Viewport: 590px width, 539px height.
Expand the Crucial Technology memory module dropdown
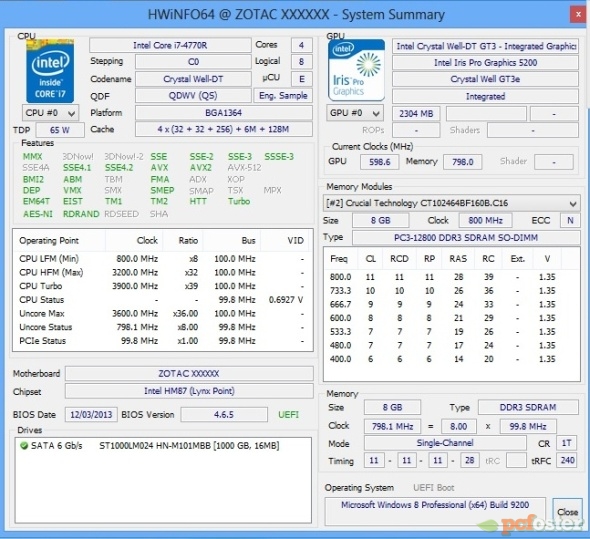pyautogui.click(x=451, y=203)
